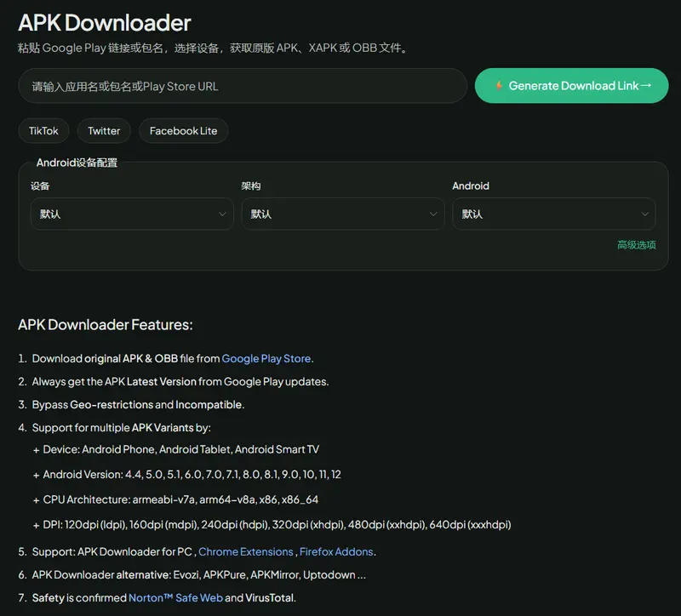Open the 设备 device dropdown
The height and width of the screenshot is (616, 681).
(x=132, y=214)
